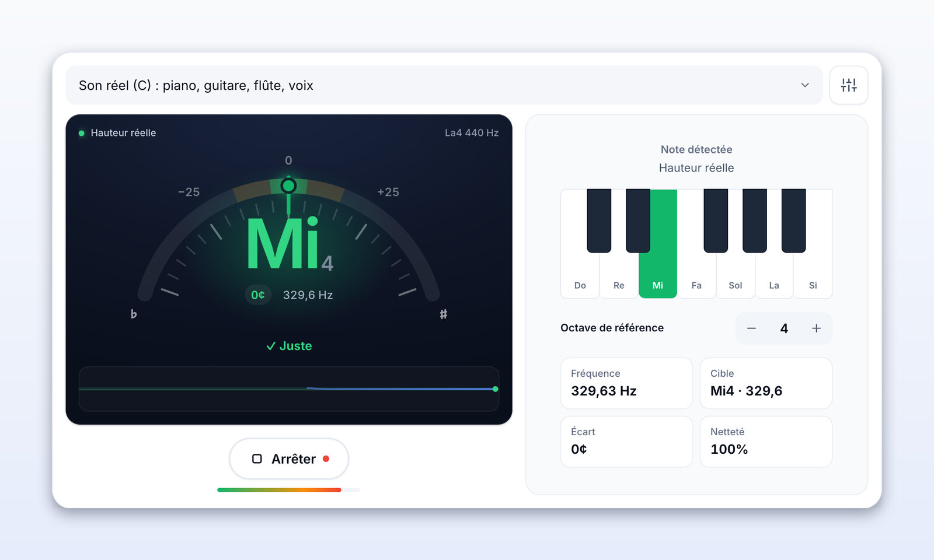Click the 329,6 Hz reading on gauge
This screenshot has width=934, height=560.
[x=308, y=295]
